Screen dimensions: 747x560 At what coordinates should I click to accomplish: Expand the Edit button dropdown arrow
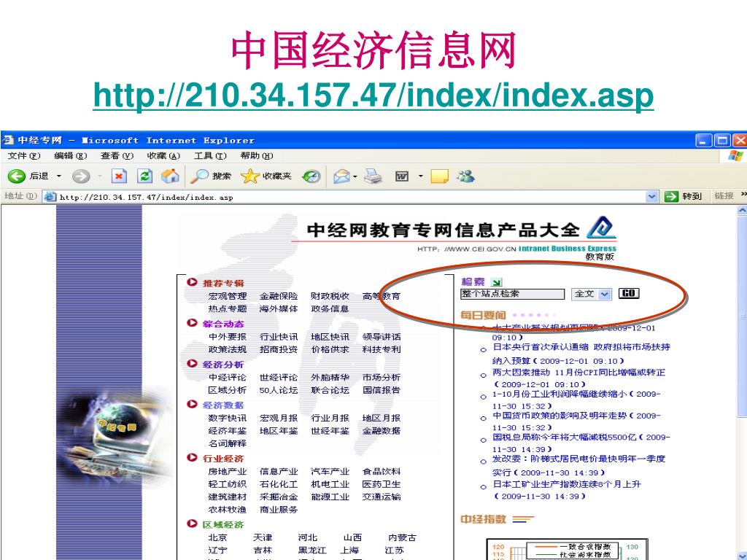pos(421,176)
